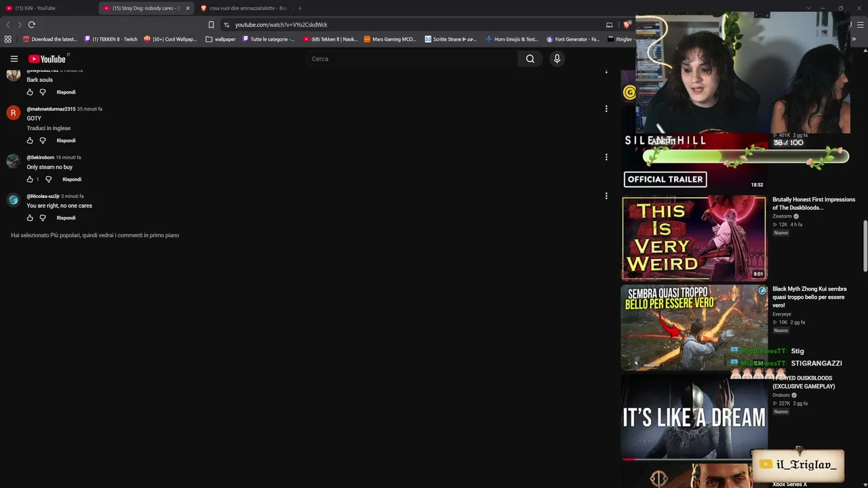The width and height of the screenshot is (868, 488).
Task: Go to YouTube home via the logo
Action: pos(47,59)
